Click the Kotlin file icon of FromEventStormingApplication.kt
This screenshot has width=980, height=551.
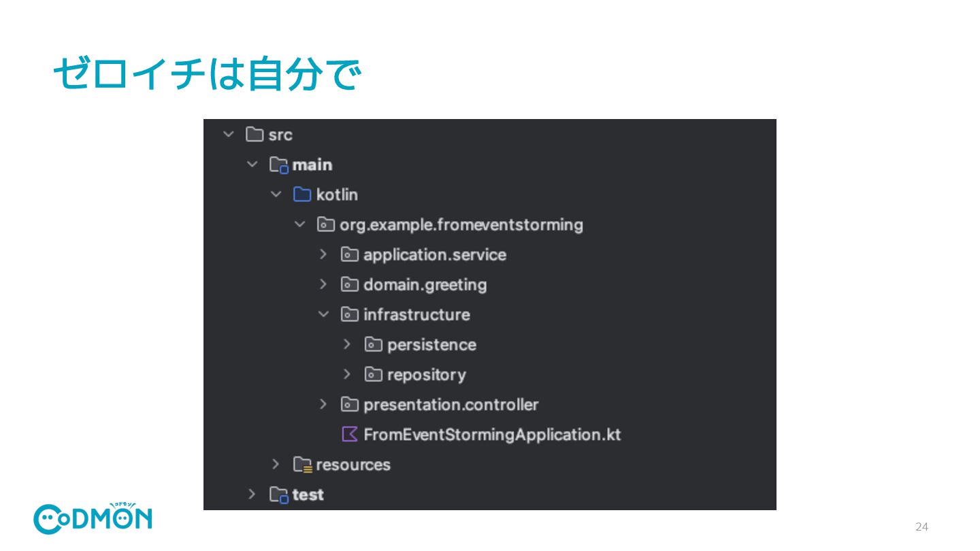(x=350, y=434)
